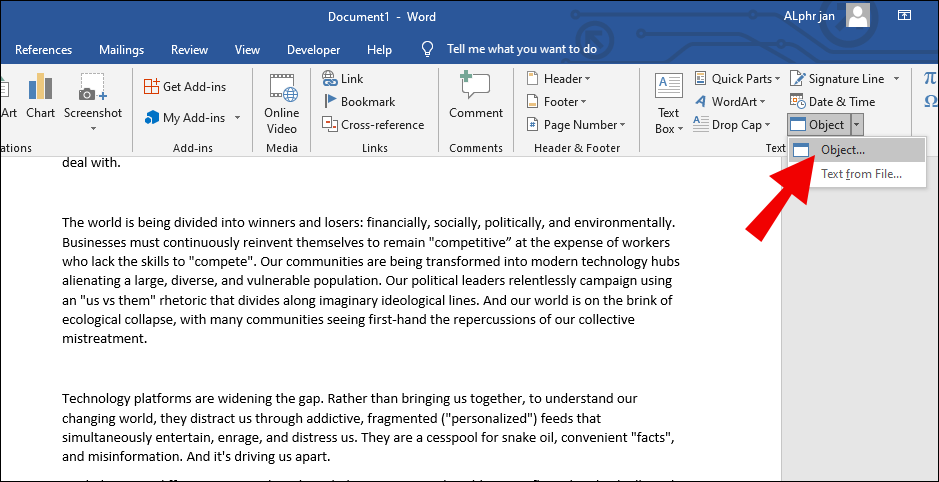Open the Quick Parts menu
Image resolution: width=939 pixels, height=482 pixels.
(x=737, y=78)
